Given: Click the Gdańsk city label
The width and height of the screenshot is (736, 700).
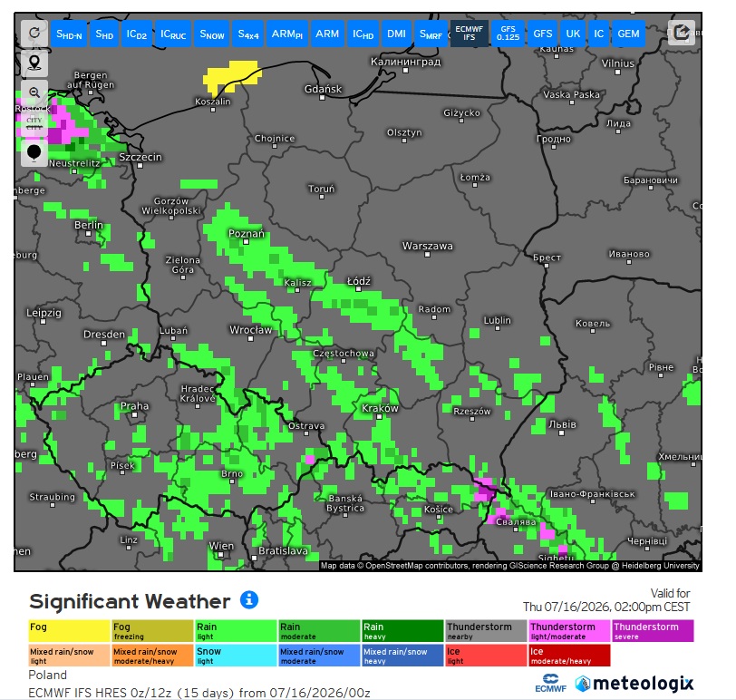Looking at the screenshot, I should (x=323, y=89).
